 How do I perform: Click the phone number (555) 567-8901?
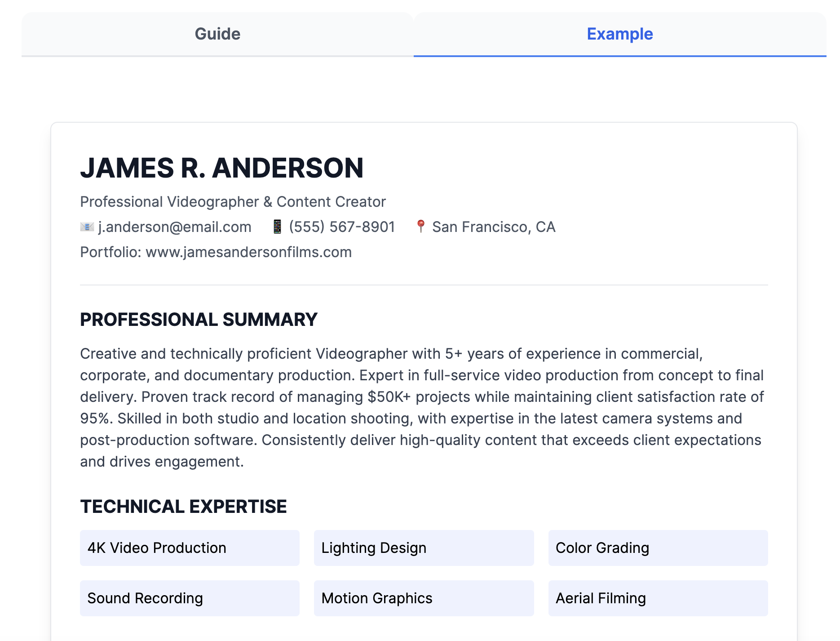click(342, 227)
